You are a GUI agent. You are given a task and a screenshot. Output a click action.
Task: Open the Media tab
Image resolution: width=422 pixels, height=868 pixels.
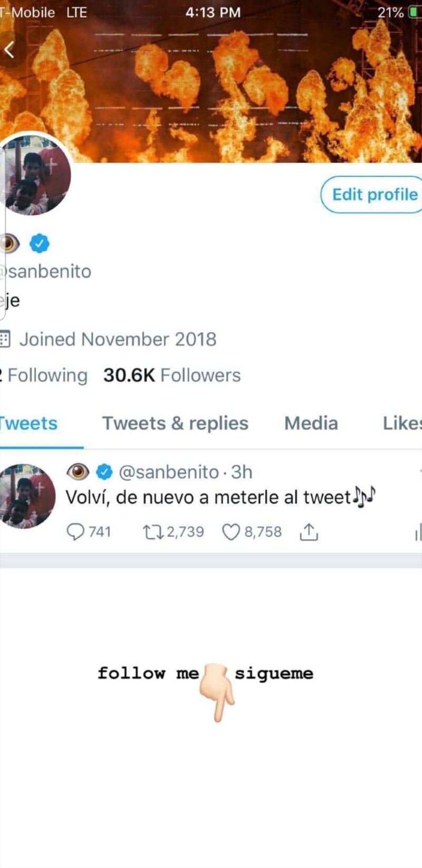tap(311, 423)
